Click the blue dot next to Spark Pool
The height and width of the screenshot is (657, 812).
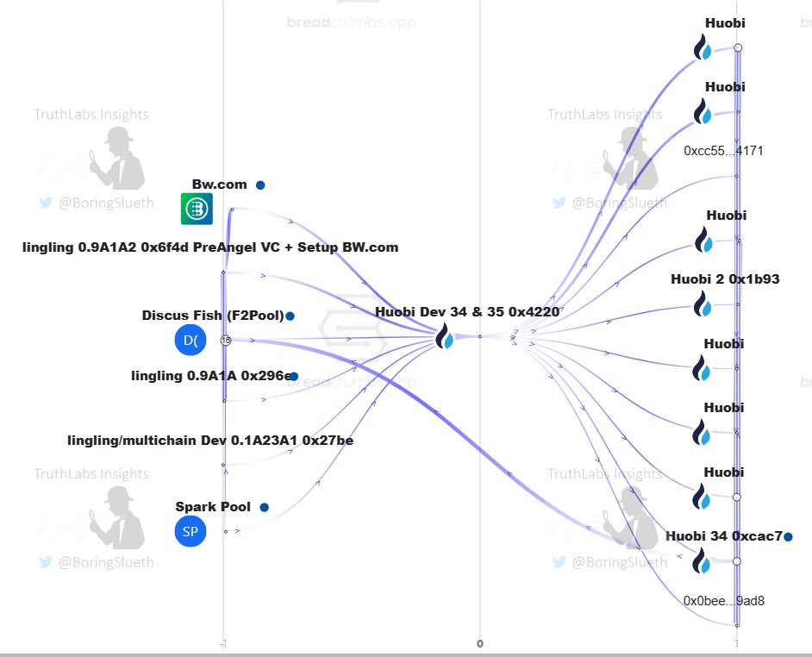(x=264, y=508)
